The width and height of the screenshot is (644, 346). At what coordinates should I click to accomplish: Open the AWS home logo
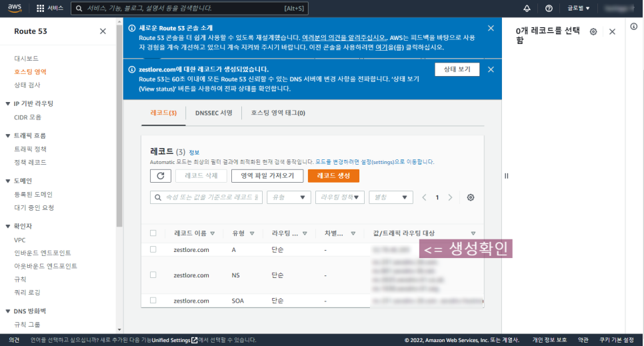(15, 8)
